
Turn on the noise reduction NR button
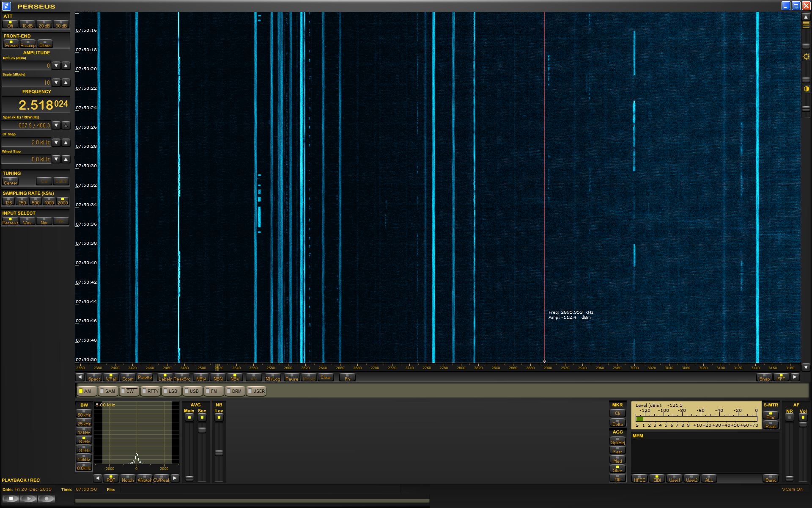(x=789, y=417)
